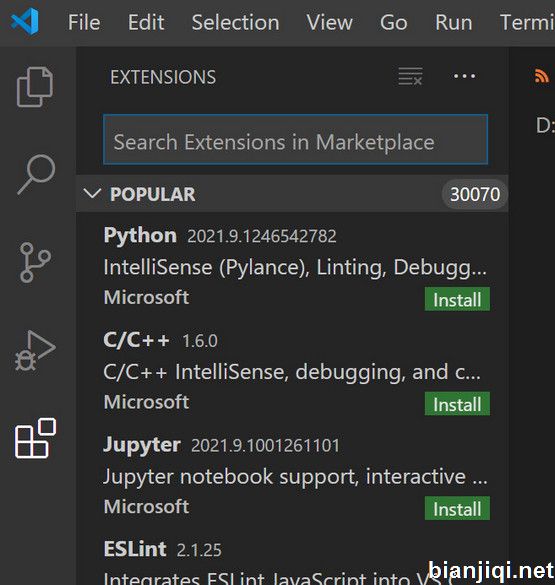This screenshot has height=585, width=555.
Task: Install the C/C++ extension
Action: [x=457, y=404]
